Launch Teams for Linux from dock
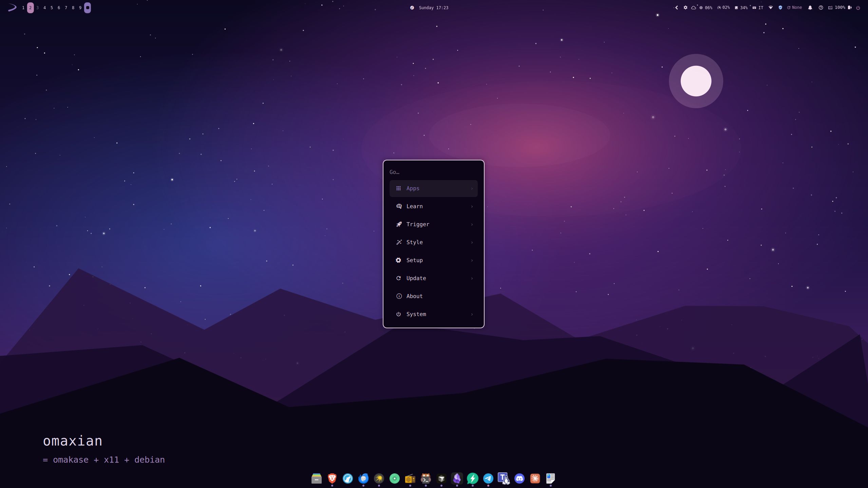The width and height of the screenshot is (868, 488). point(504,478)
